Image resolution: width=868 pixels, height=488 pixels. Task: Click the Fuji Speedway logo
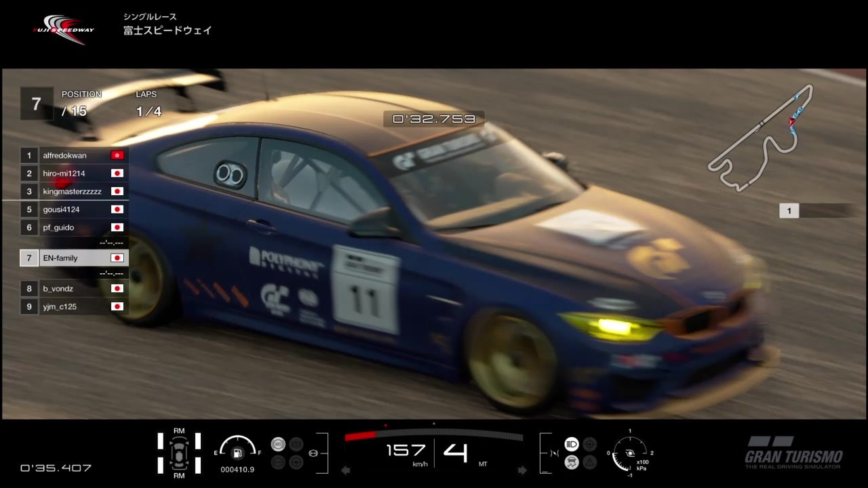[x=63, y=29]
